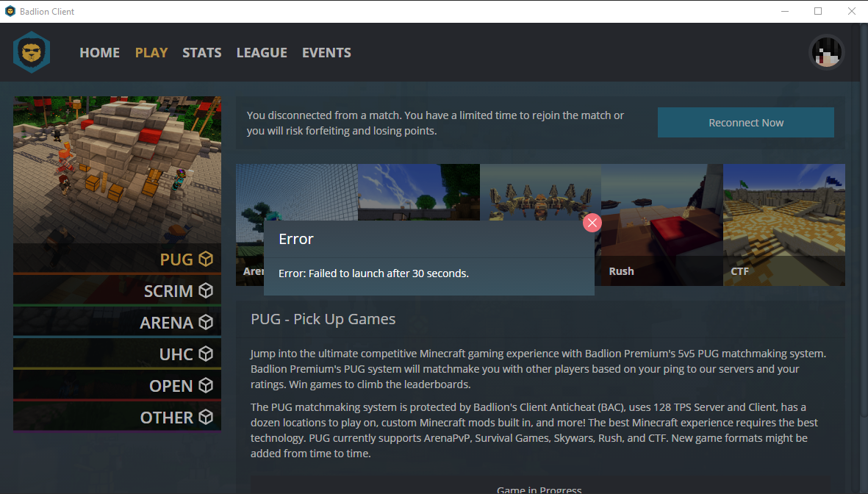Click the Badlion lion logo
This screenshot has height=494, width=868.
coord(32,53)
